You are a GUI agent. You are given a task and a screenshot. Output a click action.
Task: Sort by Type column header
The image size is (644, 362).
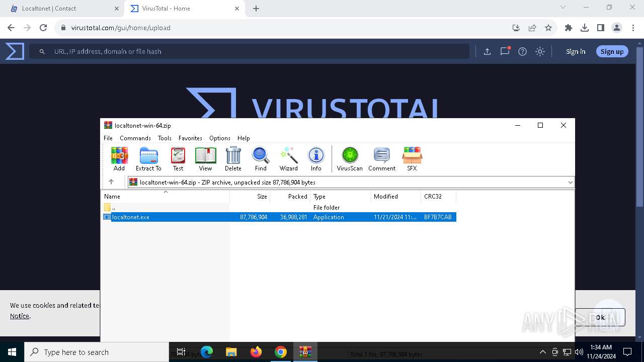point(341,197)
